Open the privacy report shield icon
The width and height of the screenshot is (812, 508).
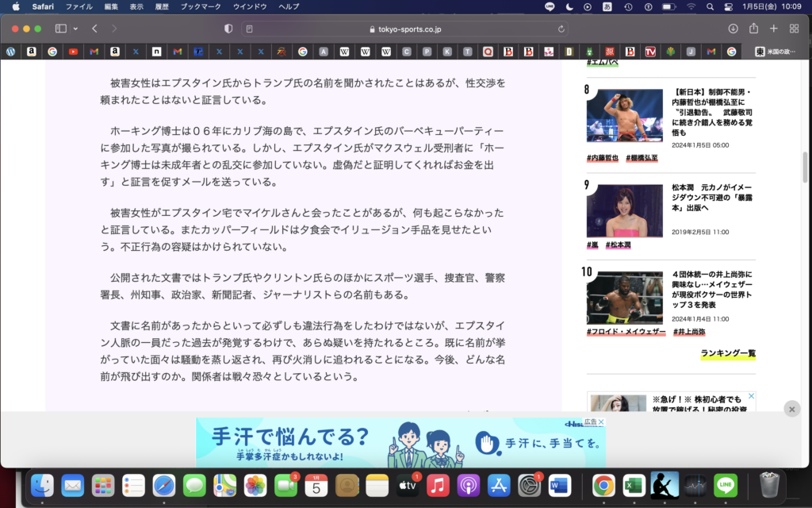tap(228, 29)
